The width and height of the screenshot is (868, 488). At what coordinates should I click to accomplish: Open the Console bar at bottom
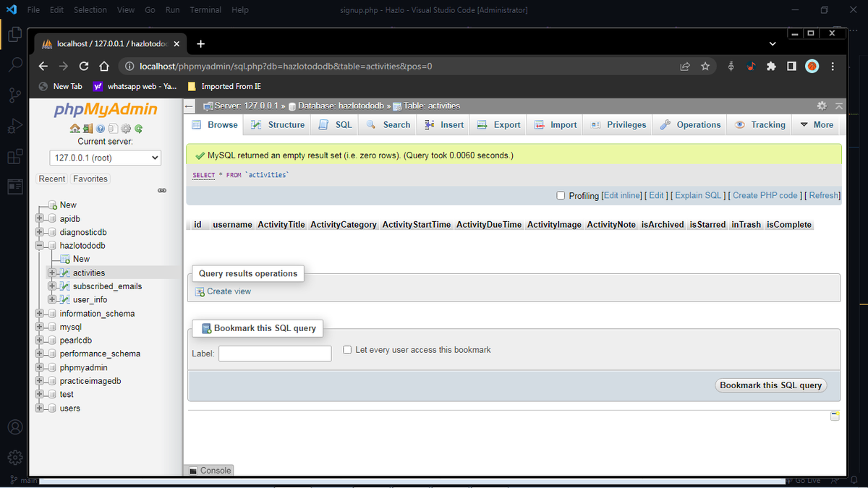(209, 470)
